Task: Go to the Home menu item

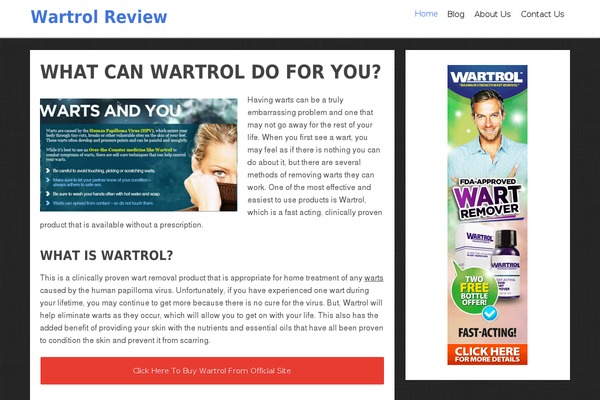Action: 426,14
